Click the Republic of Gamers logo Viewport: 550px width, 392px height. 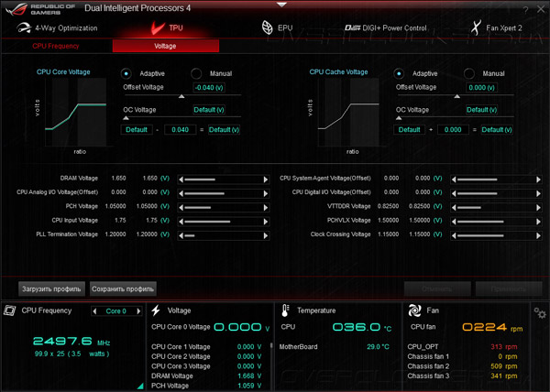(x=40, y=9)
